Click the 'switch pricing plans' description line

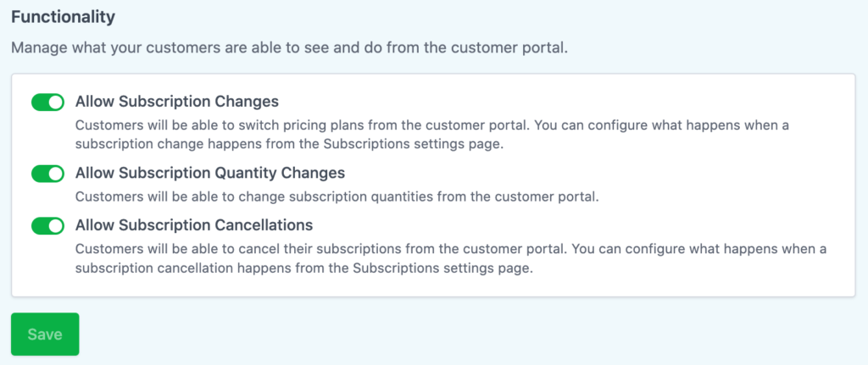tap(431, 125)
